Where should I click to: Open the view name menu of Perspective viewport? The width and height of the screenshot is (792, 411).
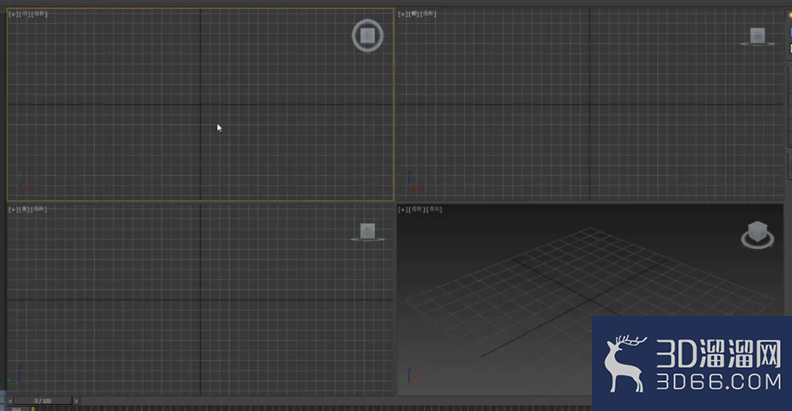pyautogui.click(x=416, y=209)
